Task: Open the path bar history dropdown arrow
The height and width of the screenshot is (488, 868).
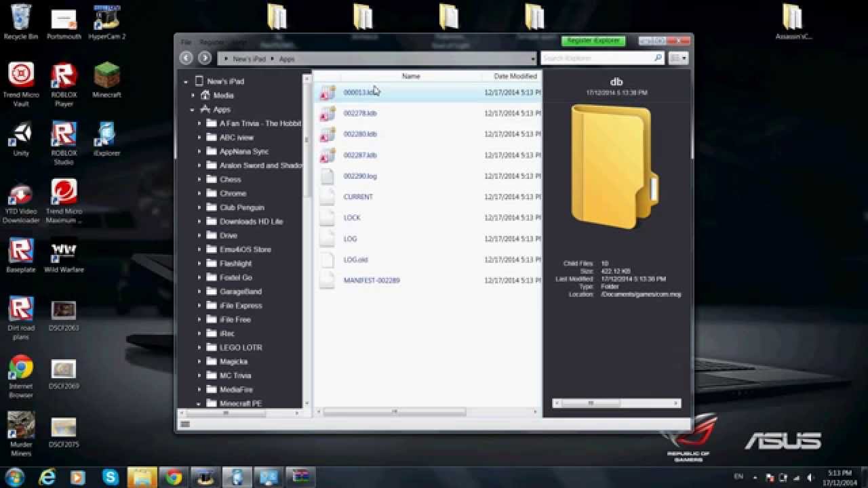Action: click(x=532, y=59)
